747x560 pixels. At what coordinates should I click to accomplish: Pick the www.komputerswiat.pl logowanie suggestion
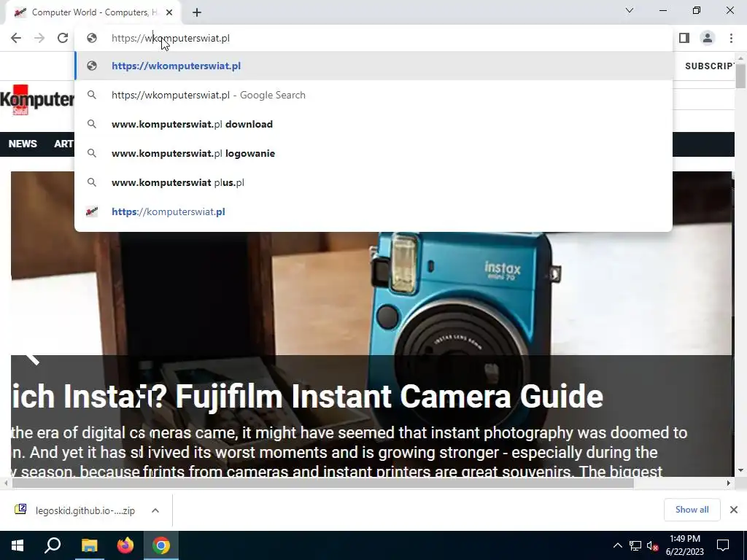click(373, 153)
